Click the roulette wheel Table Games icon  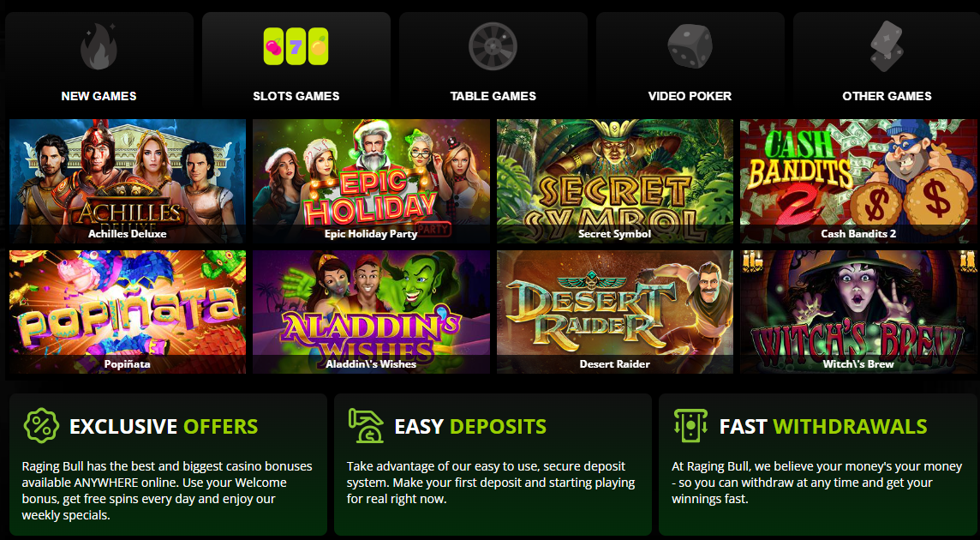click(493, 46)
